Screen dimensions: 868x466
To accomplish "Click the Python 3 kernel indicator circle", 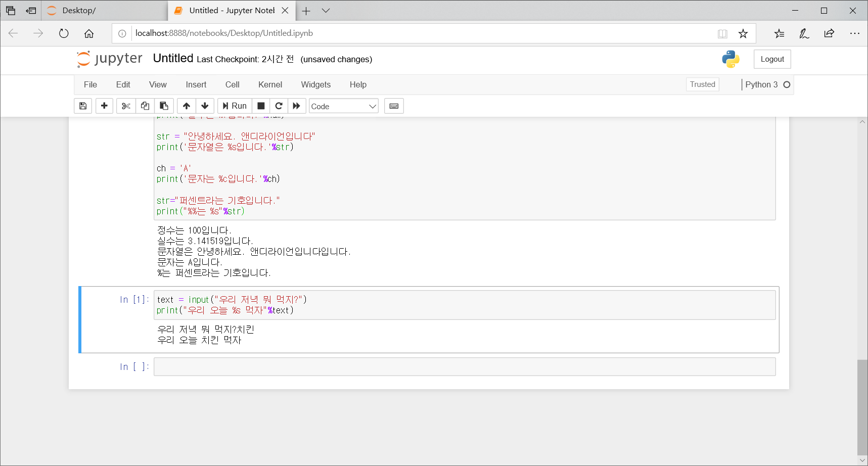I will (787, 84).
